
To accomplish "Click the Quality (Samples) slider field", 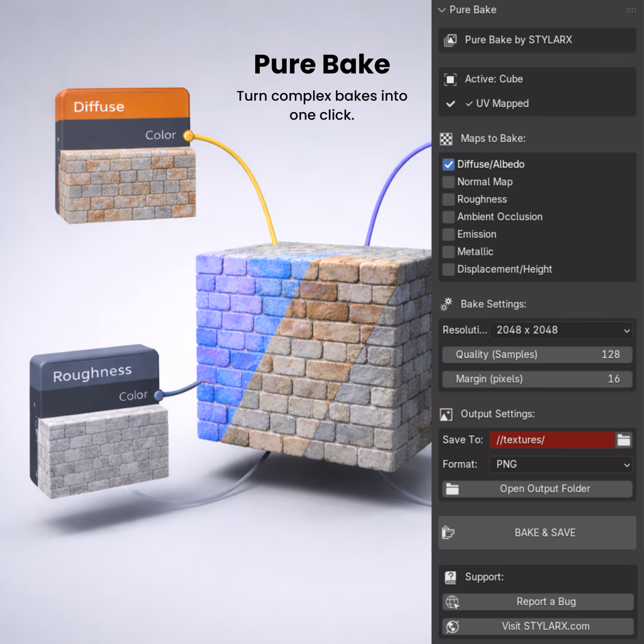I will [537, 355].
